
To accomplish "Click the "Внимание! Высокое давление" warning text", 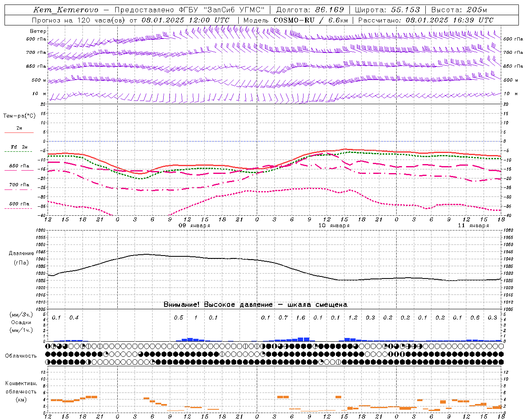I will [x=218, y=305].
